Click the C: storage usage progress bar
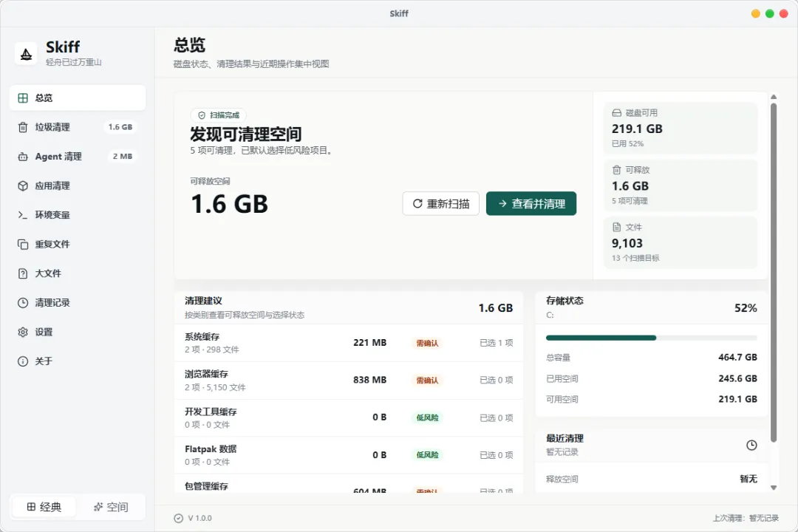This screenshot has height=532, width=798. tap(652, 338)
